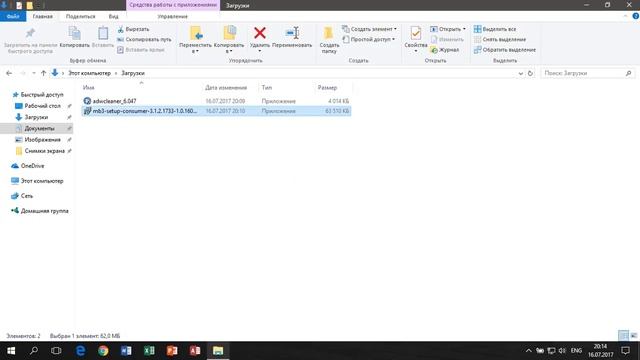Sort by the Date modified column
The image size is (640, 360).
pyautogui.click(x=226, y=88)
